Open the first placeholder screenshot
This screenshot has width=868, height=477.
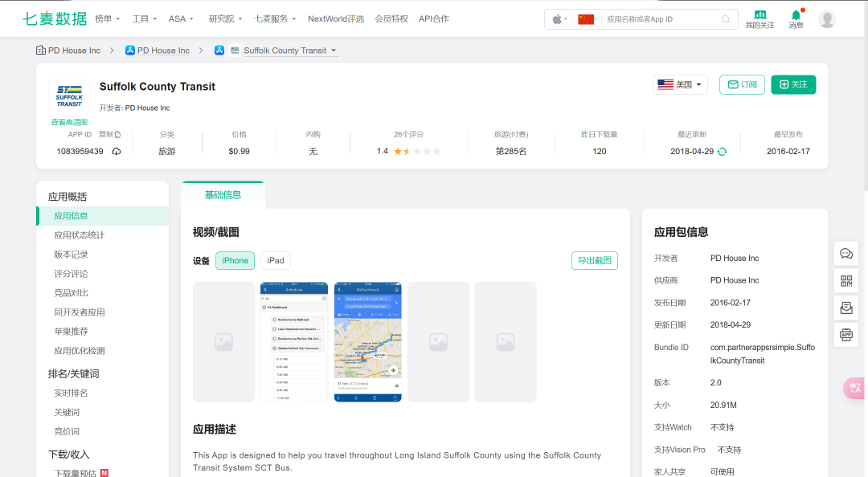[x=223, y=342]
